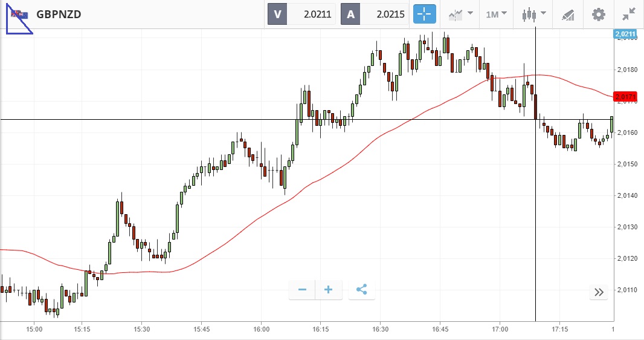Click the 17:15 time axis label
Viewport: 644px width, 340px height.
(560, 330)
